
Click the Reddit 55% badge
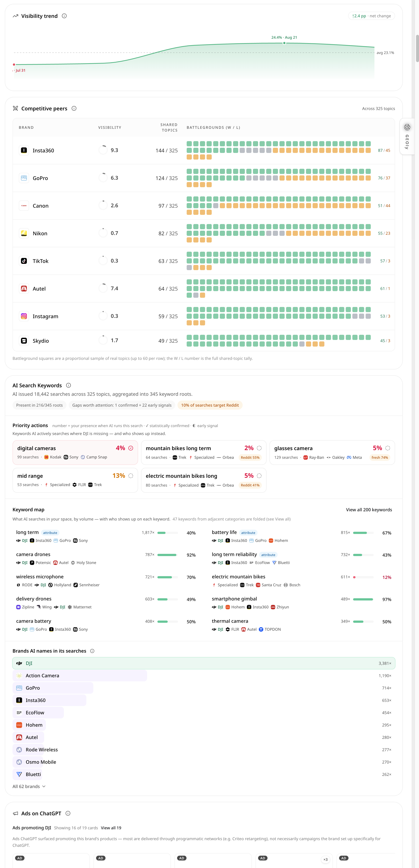[250, 457]
